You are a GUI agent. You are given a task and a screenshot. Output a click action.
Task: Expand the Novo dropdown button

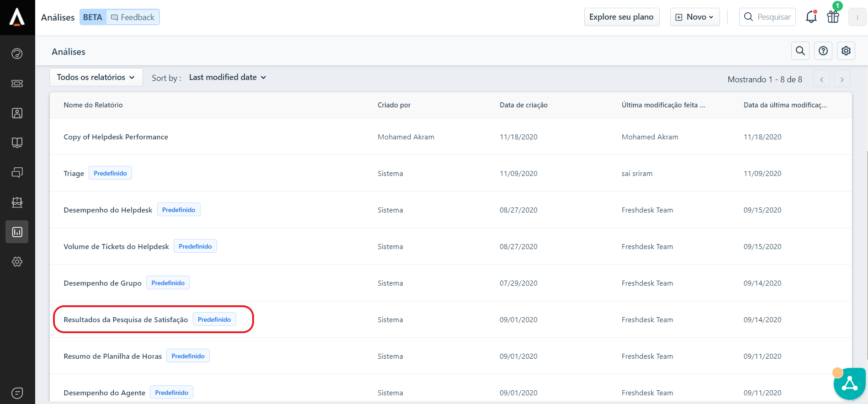694,17
